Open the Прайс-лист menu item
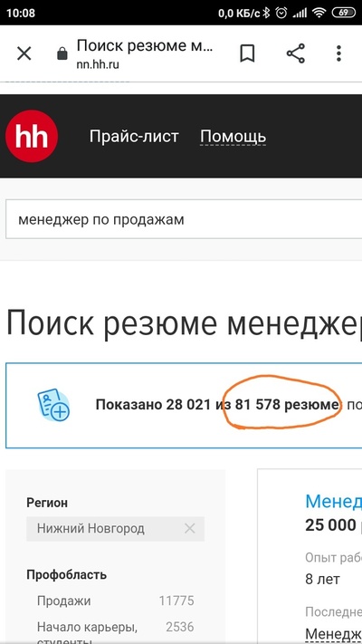362x644 pixels. point(134,137)
